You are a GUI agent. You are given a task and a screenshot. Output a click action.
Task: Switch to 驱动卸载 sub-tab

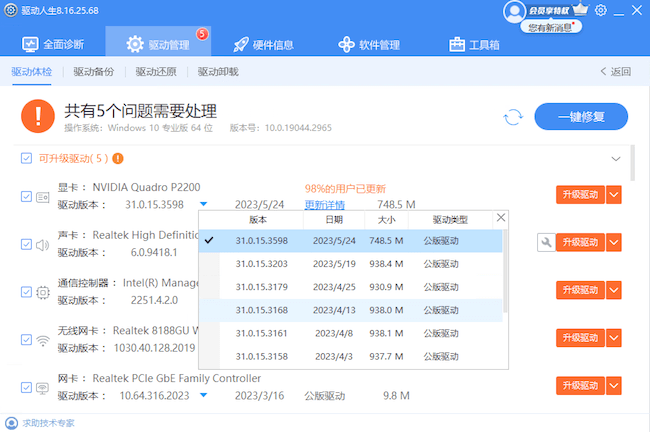click(x=218, y=72)
